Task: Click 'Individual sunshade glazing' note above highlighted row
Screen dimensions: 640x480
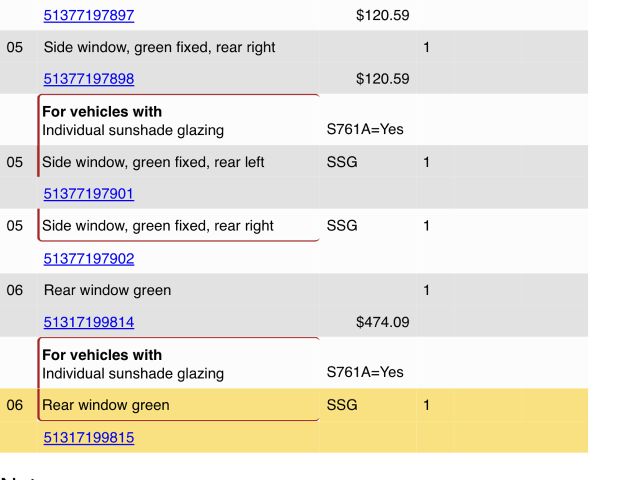Action: click(133, 373)
